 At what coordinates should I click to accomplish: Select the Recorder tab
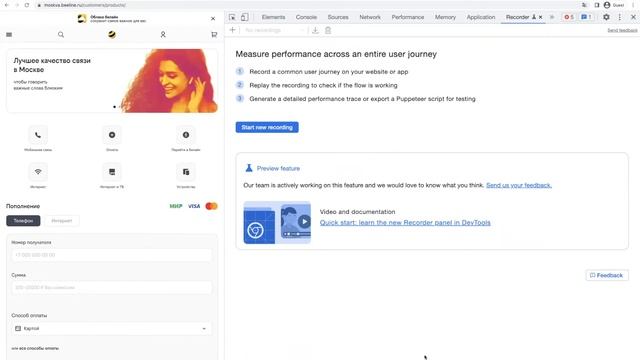click(518, 17)
